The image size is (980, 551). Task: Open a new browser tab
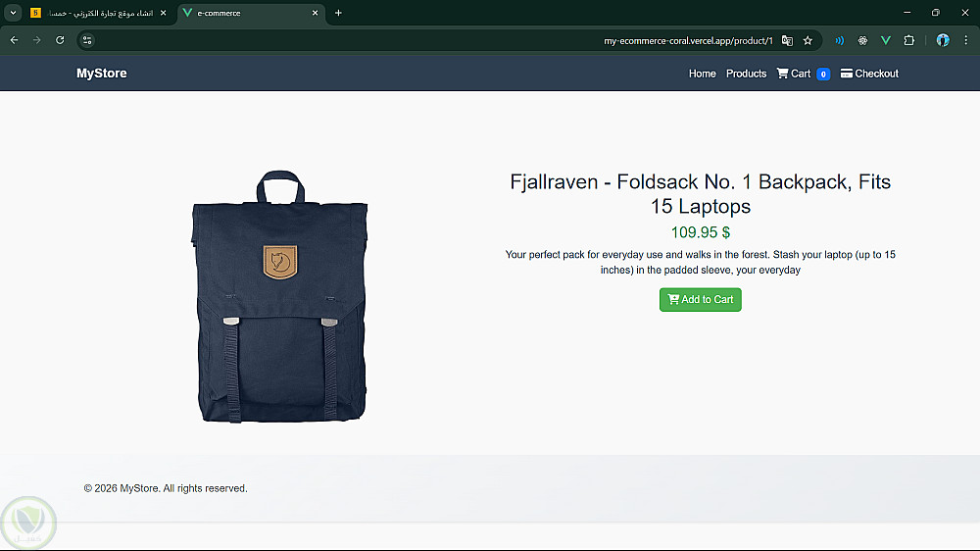(x=338, y=13)
